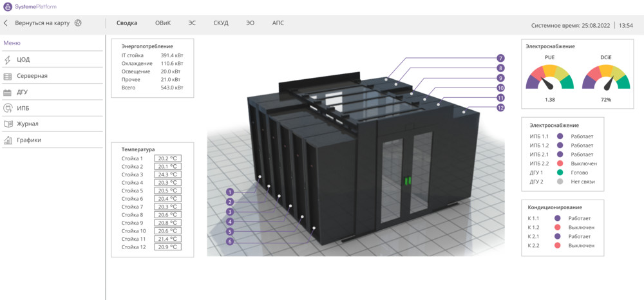The height and width of the screenshot is (300, 644).
Task: Open the СКУД tab
Action: click(221, 23)
